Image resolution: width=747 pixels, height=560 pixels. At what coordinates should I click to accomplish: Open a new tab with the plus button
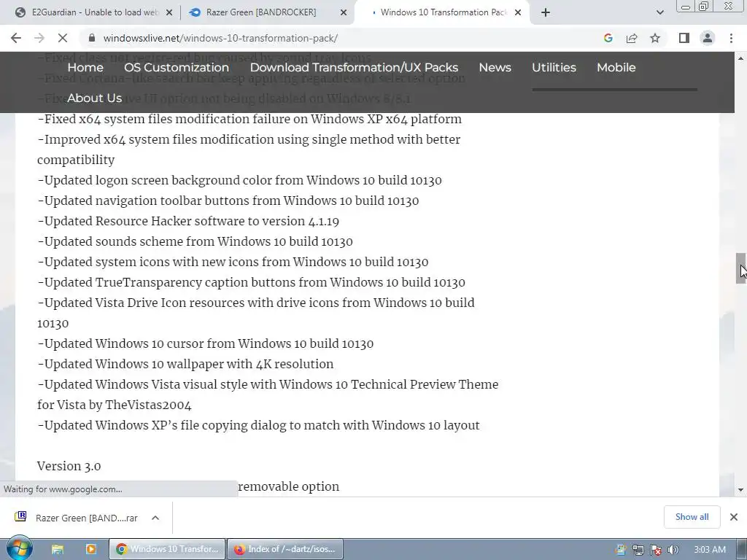click(546, 12)
